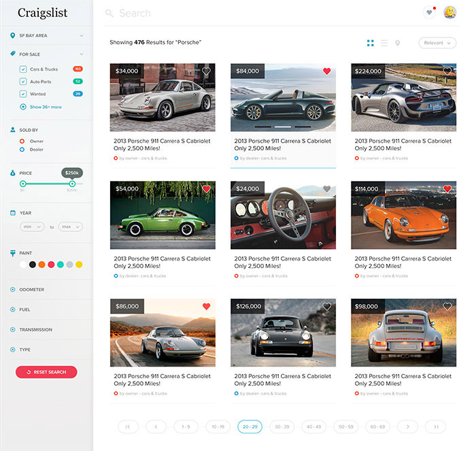Click Show 36+ more categories link

[46, 107]
